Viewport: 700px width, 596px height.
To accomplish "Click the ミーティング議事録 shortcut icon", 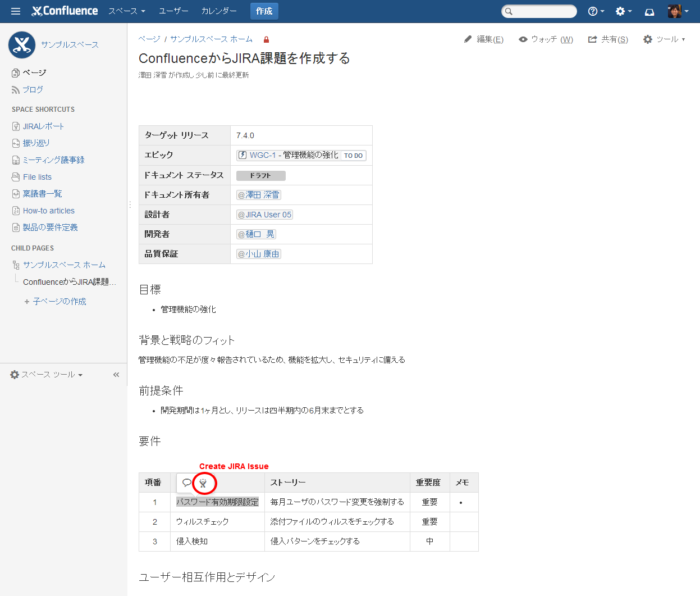I will click(16, 160).
